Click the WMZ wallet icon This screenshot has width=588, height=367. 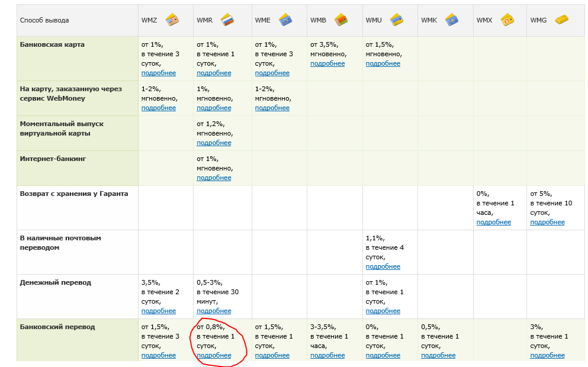point(172,20)
